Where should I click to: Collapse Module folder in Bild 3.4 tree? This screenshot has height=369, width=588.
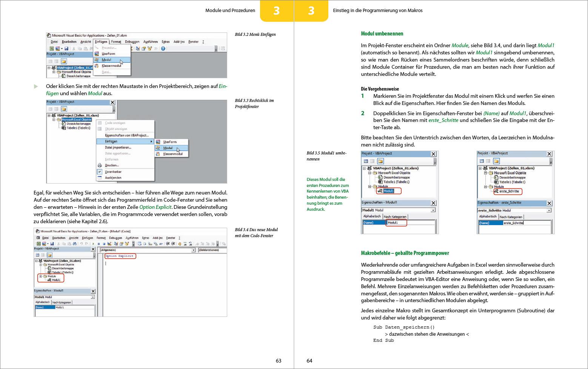pyautogui.click(x=41, y=276)
